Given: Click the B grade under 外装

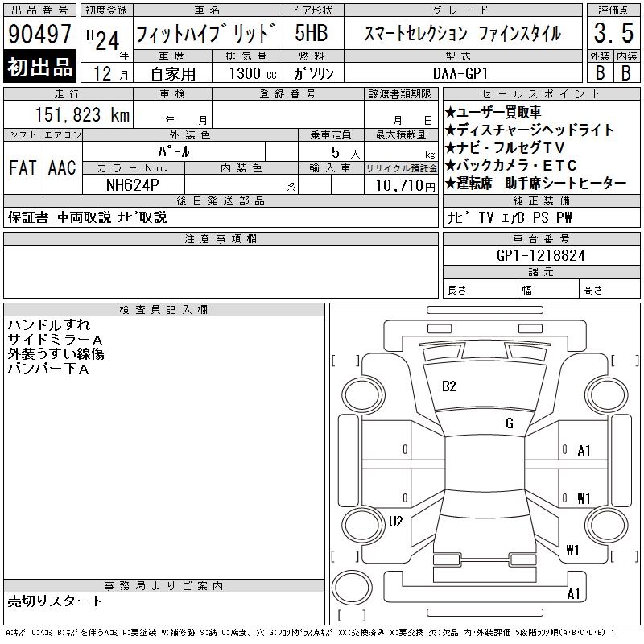Looking at the screenshot, I should click(x=600, y=73).
